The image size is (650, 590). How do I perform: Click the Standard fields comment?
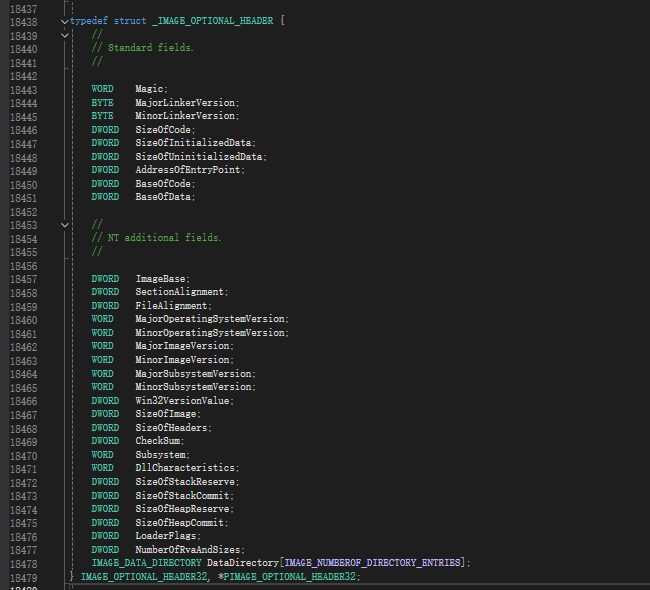[x=143, y=48]
